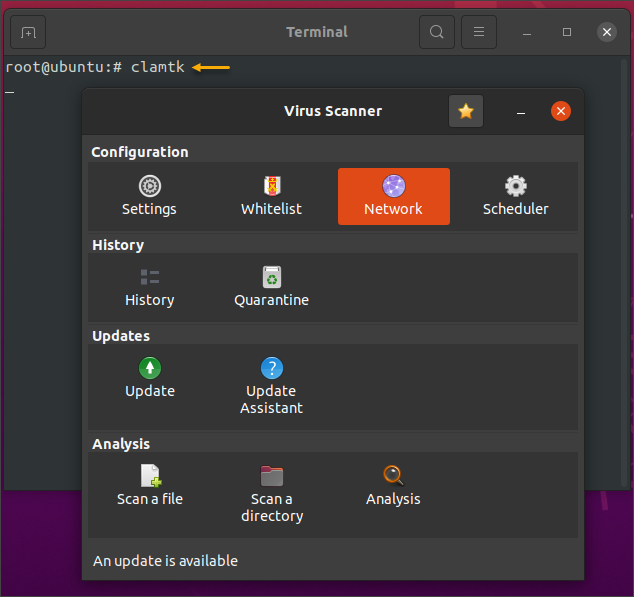The image size is (634, 597).
Task: Open the highlighted Network option
Action: [x=394, y=196]
